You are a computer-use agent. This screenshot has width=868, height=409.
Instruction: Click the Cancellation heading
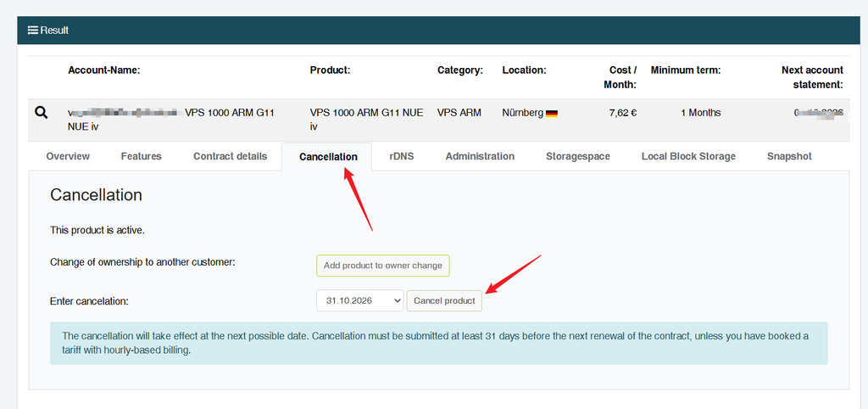coord(97,195)
